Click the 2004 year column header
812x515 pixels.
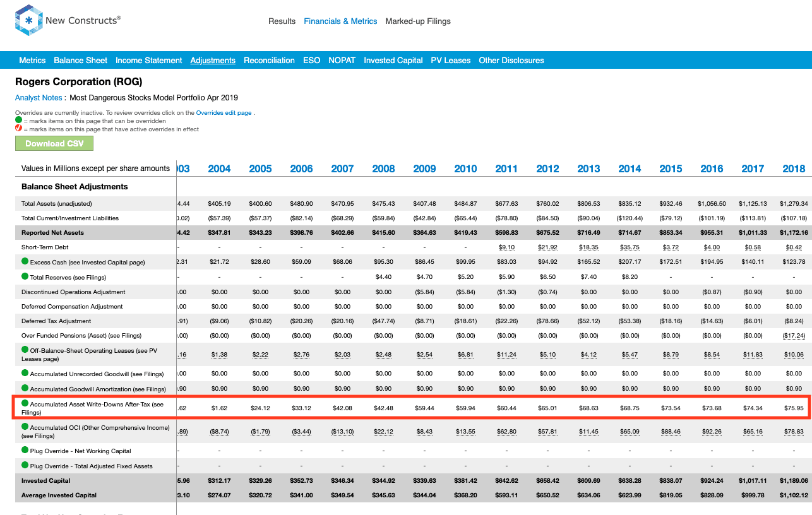(219, 169)
